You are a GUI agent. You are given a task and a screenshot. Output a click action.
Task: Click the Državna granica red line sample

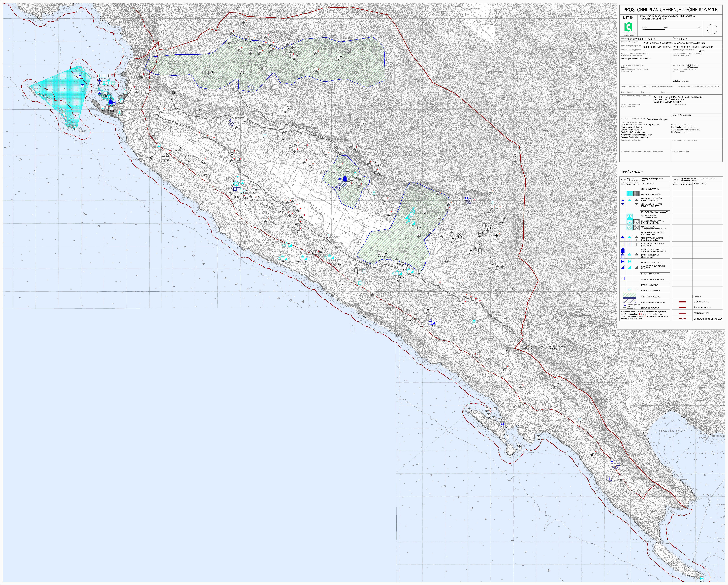tap(682, 302)
